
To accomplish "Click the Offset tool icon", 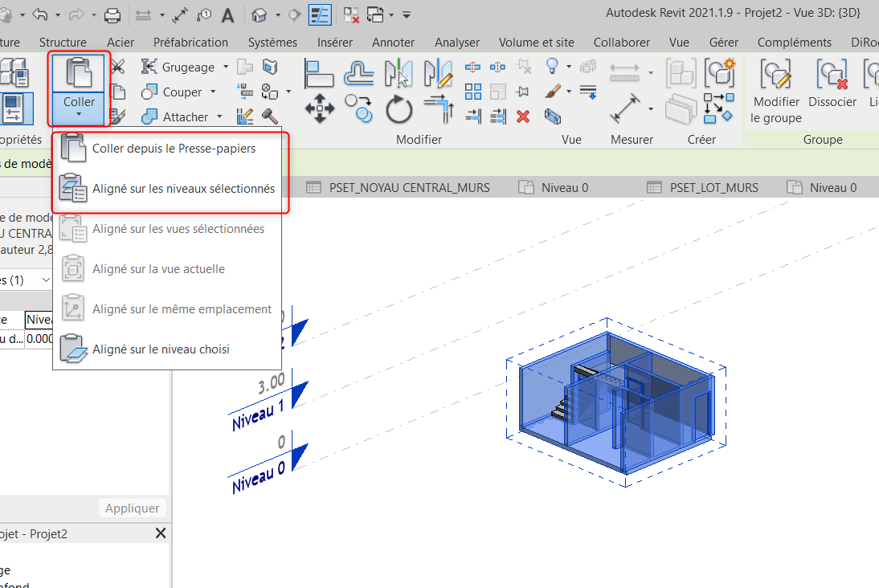I will tap(358, 74).
